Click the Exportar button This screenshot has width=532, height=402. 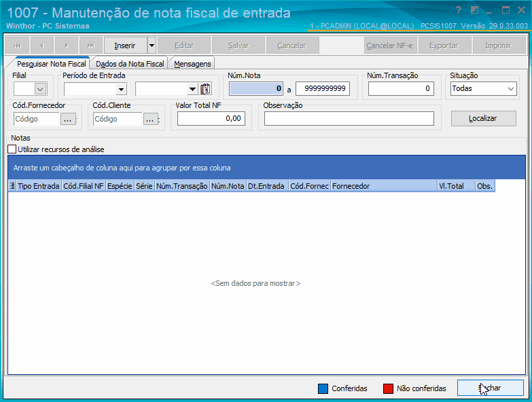(x=444, y=45)
